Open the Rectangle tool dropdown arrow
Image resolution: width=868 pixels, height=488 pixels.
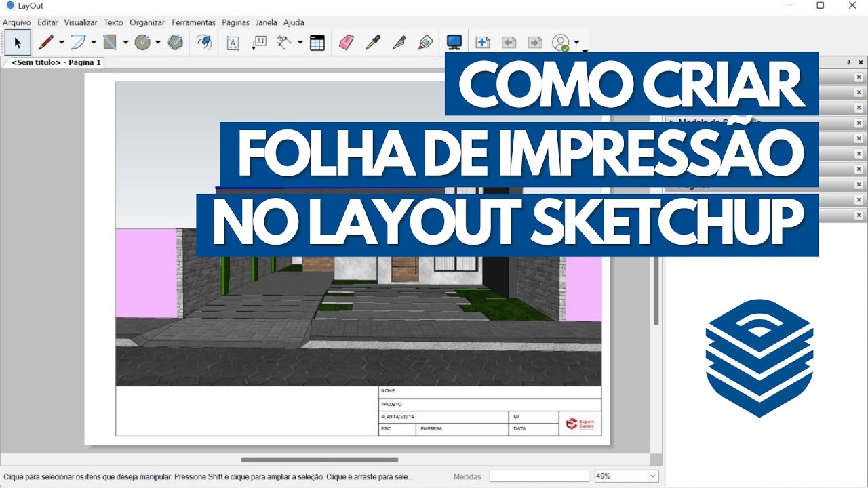(x=125, y=43)
